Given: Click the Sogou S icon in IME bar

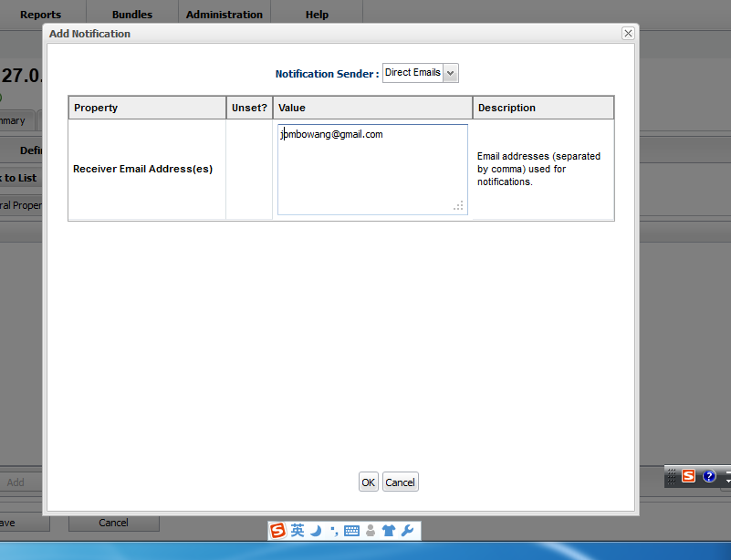Looking at the screenshot, I should (277, 531).
